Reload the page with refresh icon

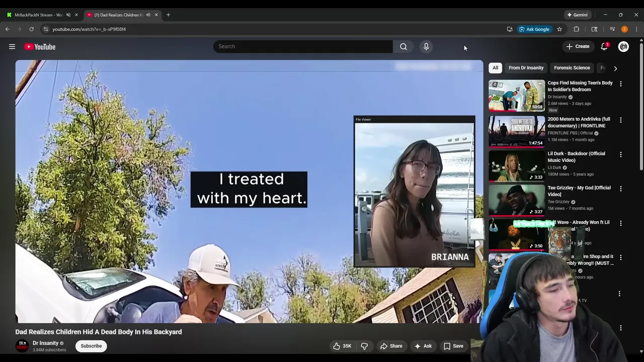click(31, 29)
